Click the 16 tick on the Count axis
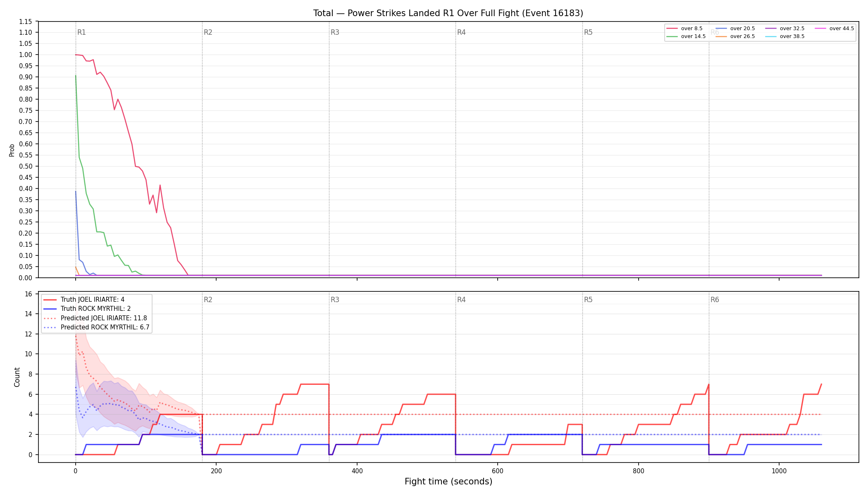Viewport: 868px width, 496px height. tap(29, 294)
